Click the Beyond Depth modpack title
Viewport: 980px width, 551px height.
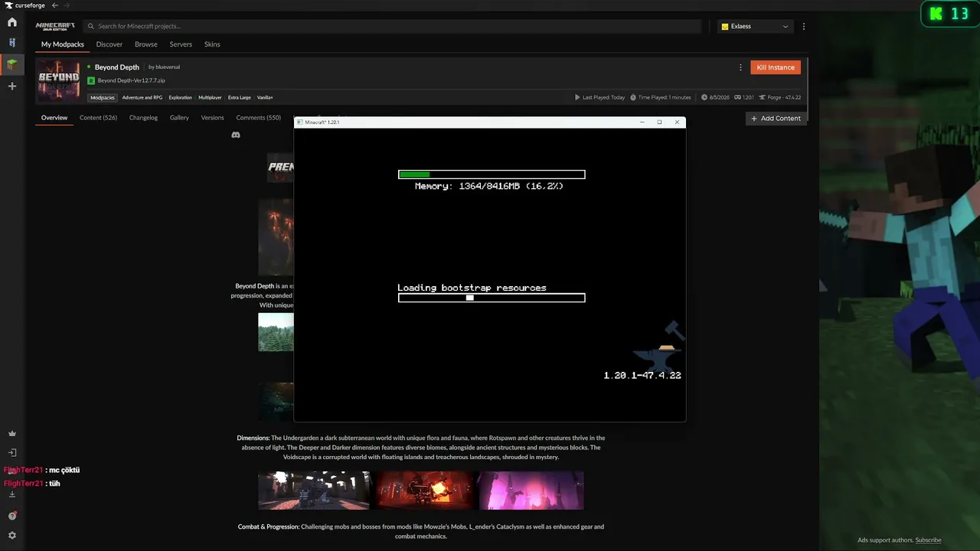(x=117, y=67)
